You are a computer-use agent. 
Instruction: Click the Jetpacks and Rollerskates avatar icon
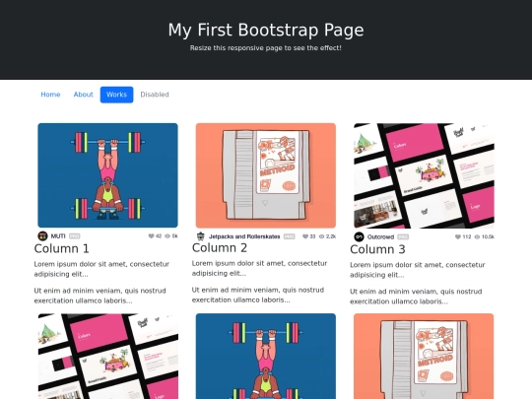[x=201, y=236]
